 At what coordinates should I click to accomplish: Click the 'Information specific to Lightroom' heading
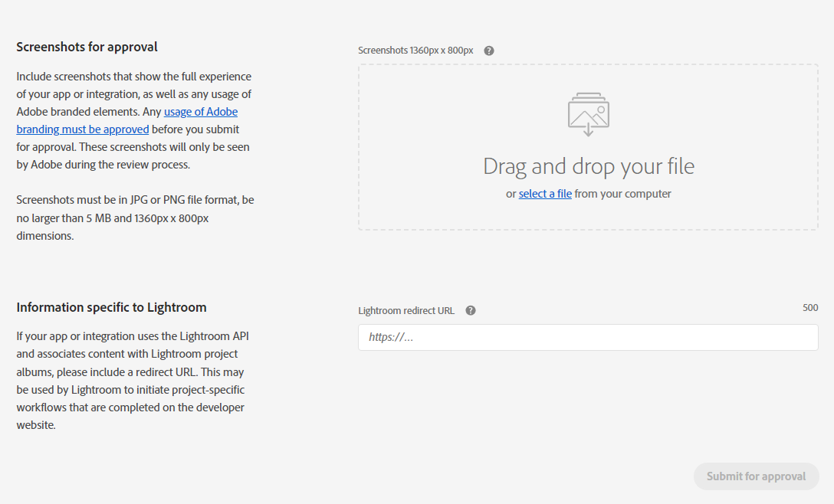[111, 307]
